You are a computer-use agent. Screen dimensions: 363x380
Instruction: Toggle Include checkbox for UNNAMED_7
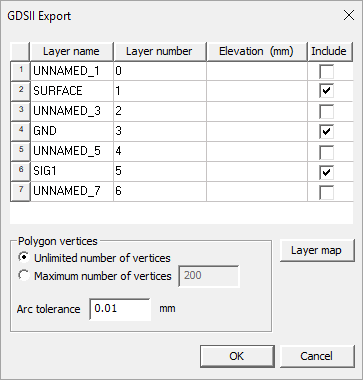point(326,192)
